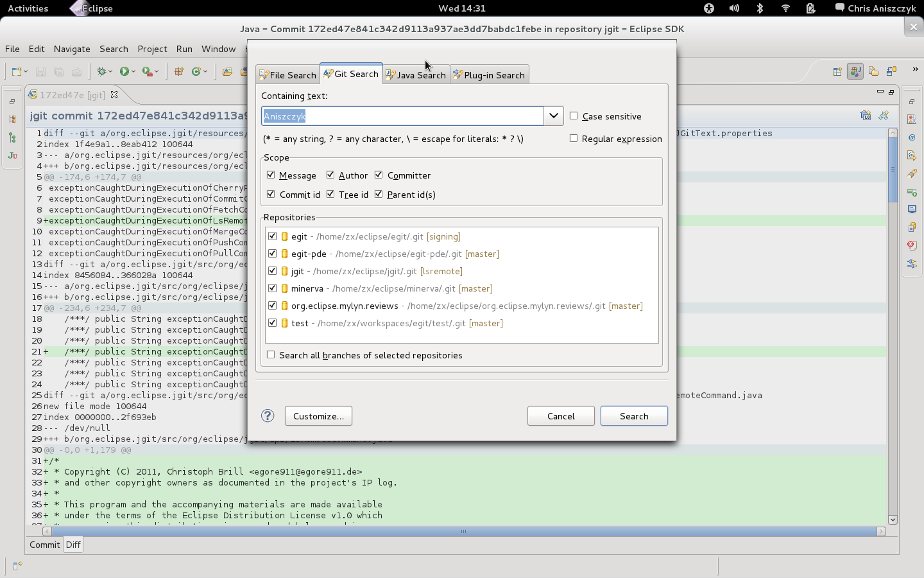The height and width of the screenshot is (578, 924).
Task: Uncheck the Author scope checkbox
Action: pyautogui.click(x=330, y=175)
